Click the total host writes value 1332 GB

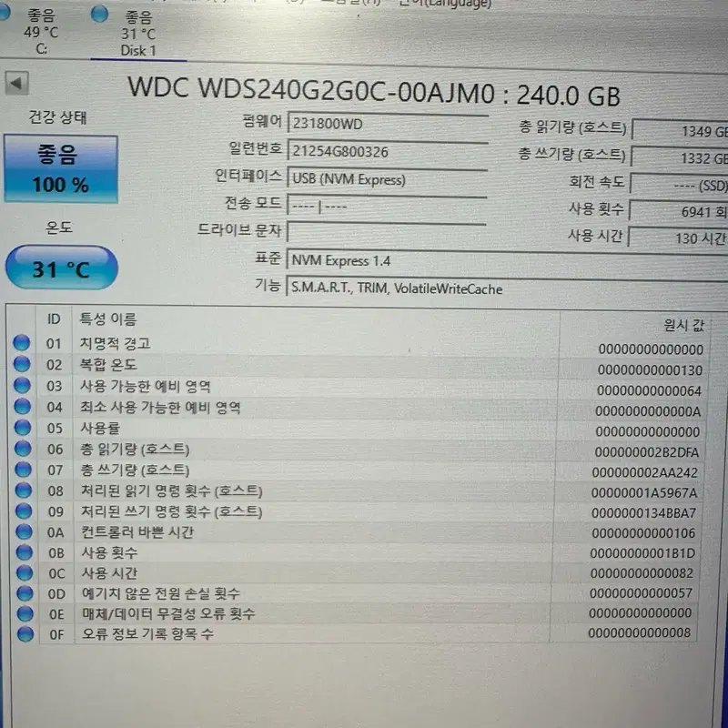click(x=680, y=158)
